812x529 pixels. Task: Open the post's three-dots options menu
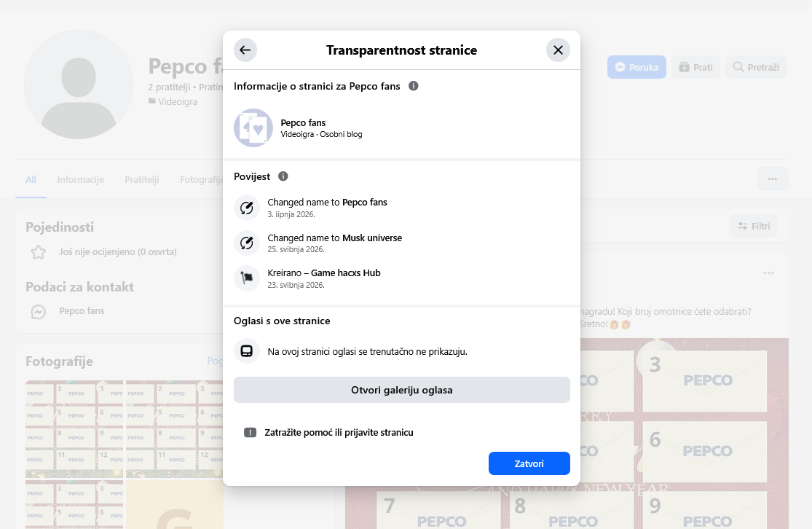(x=768, y=273)
